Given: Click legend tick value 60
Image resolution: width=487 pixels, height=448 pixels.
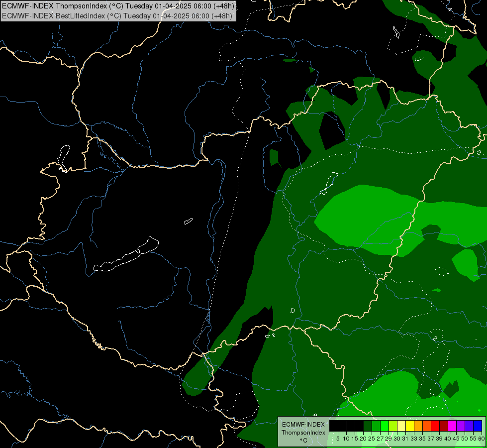Looking at the screenshot, I should tap(482, 439).
